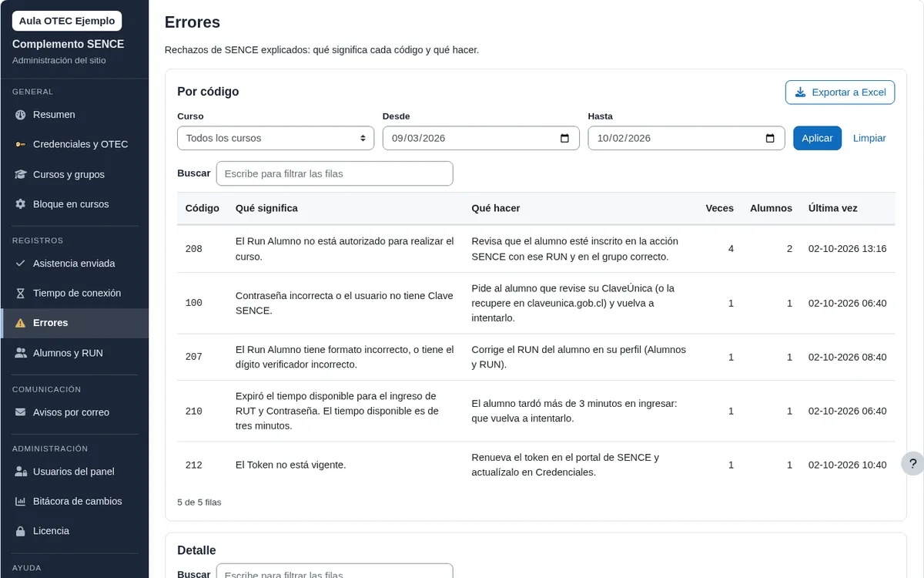This screenshot has height=578, width=924.
Task: Click error code 208 in the table
Action: (x=194, y=249)
